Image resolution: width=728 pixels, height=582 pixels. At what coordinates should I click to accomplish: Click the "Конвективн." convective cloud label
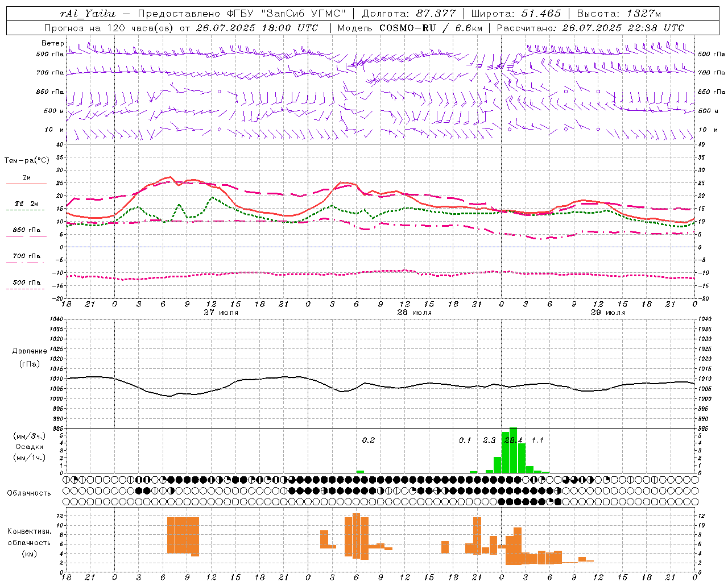point(29,531)
